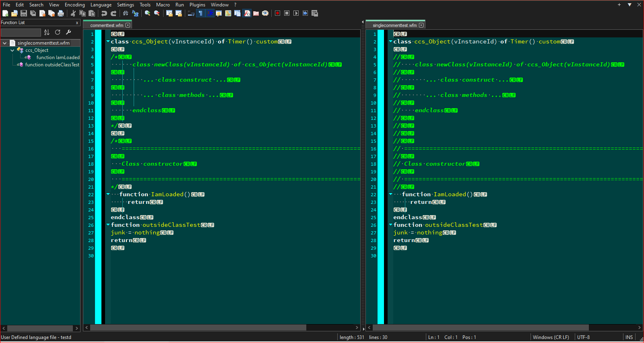The width and height of the screenshot is (644, 343).
Task: Fold function outsideClassTest at line 26, left editor
Action: (108, 225)
